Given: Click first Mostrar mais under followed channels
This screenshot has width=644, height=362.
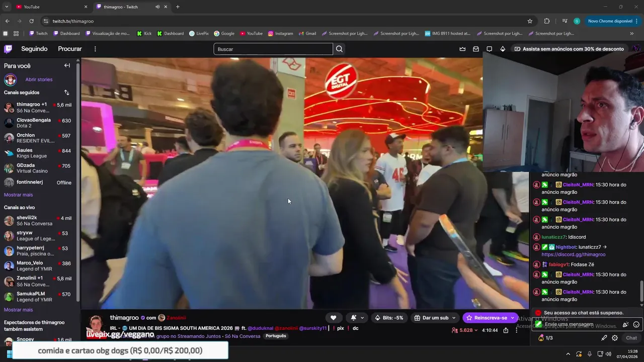Looking at the screenshot, I should click(x=18, y=195).
